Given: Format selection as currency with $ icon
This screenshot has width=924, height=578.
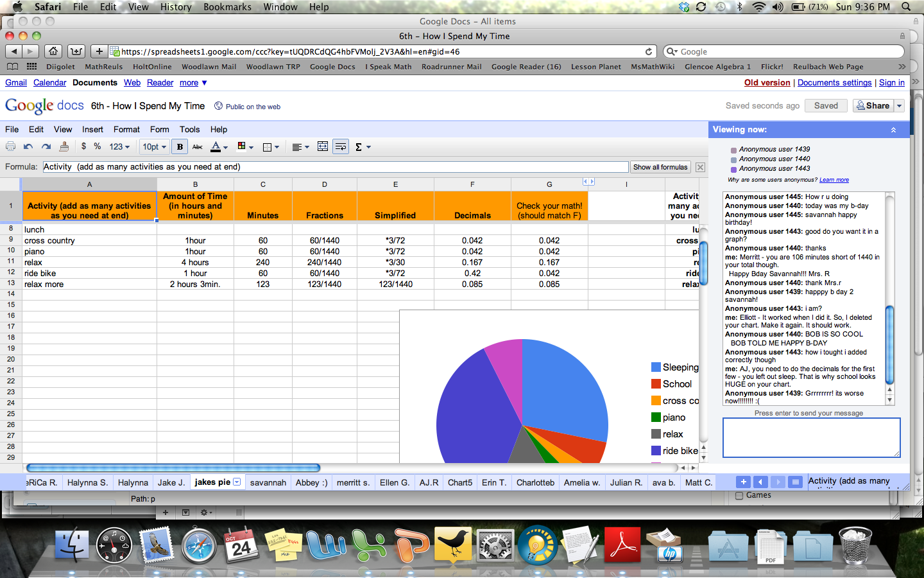Looking at the screenshot, I should 83,146.
